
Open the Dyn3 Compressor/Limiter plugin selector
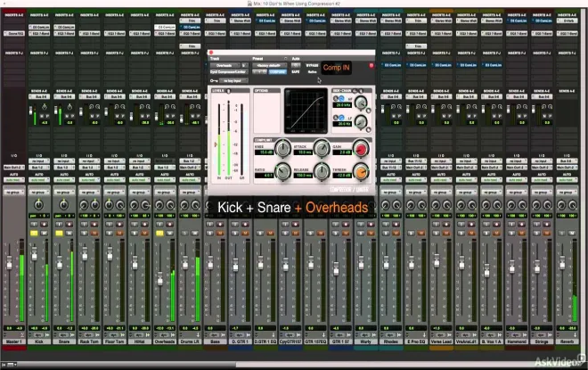[228, 71]
